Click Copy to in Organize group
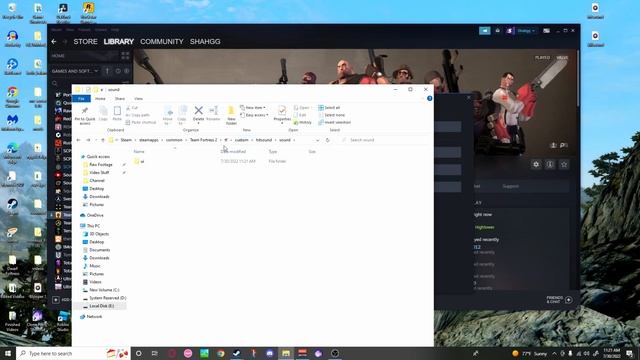This screenshot has height=360, width=640. (x=182, y=115)
